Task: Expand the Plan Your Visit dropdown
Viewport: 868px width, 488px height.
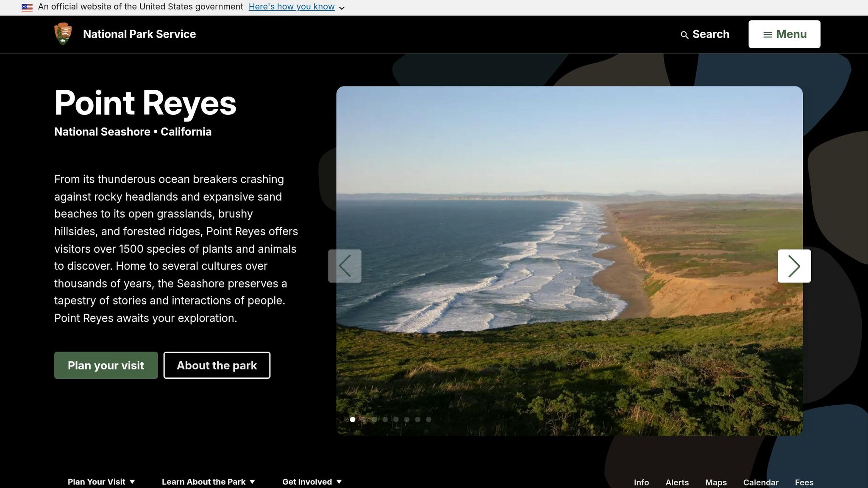Action: pyautogui.click(x=101, y=482)
